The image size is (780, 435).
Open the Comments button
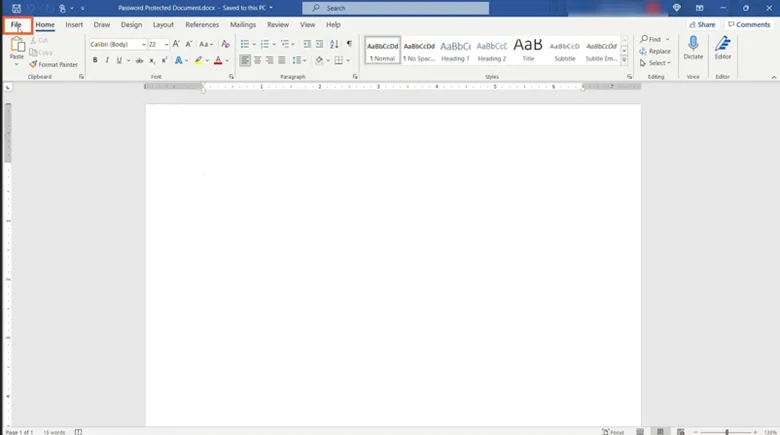pyautogui.click(x=749, y=25)
